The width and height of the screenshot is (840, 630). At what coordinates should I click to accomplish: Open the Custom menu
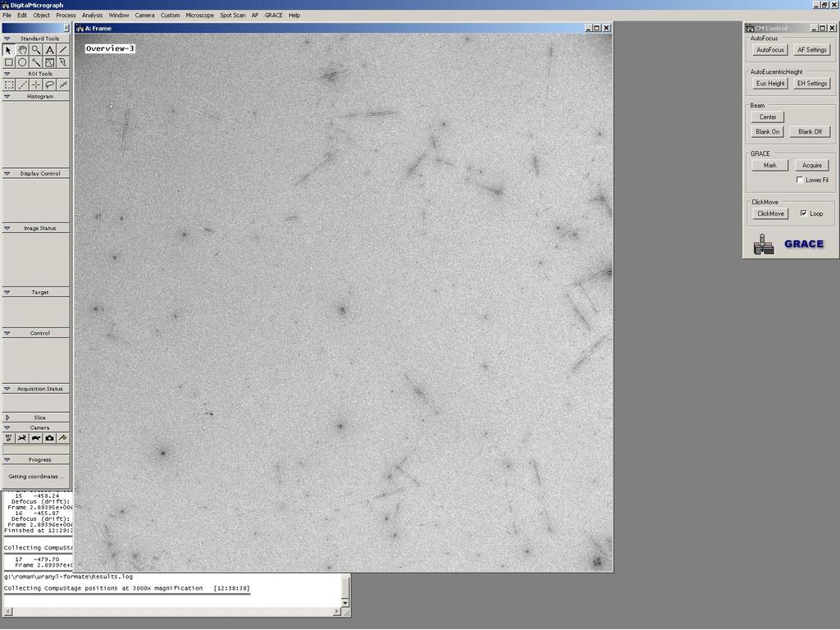(x=171, y=16)
